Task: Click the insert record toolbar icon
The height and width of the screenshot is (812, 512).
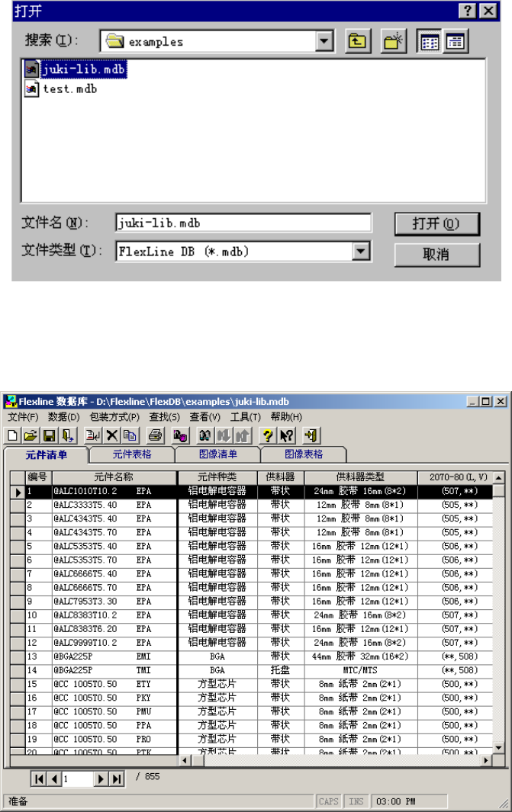Action: click(93, 435)
